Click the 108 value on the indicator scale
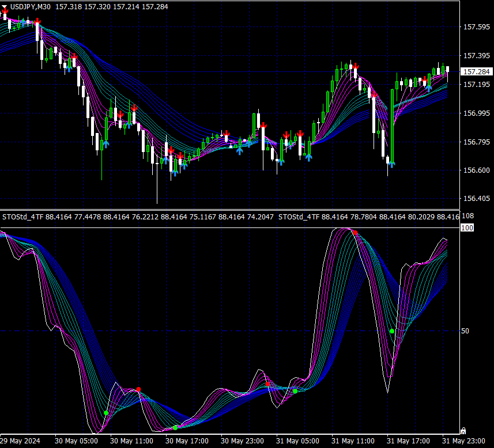 coord(467,216)
